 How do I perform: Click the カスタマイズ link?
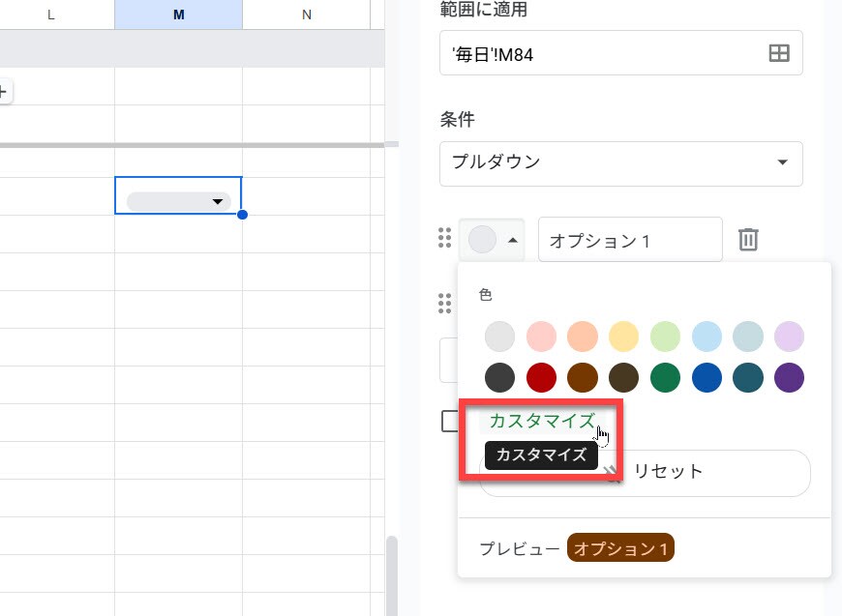click(541, 421)
